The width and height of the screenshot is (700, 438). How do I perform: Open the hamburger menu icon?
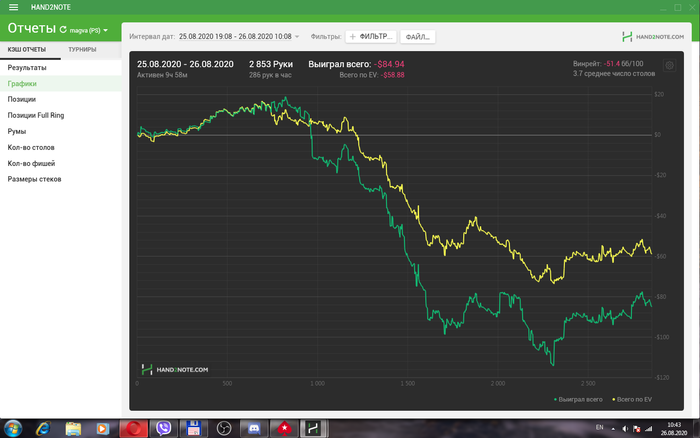pyautogui.click(x=13, y=7)
